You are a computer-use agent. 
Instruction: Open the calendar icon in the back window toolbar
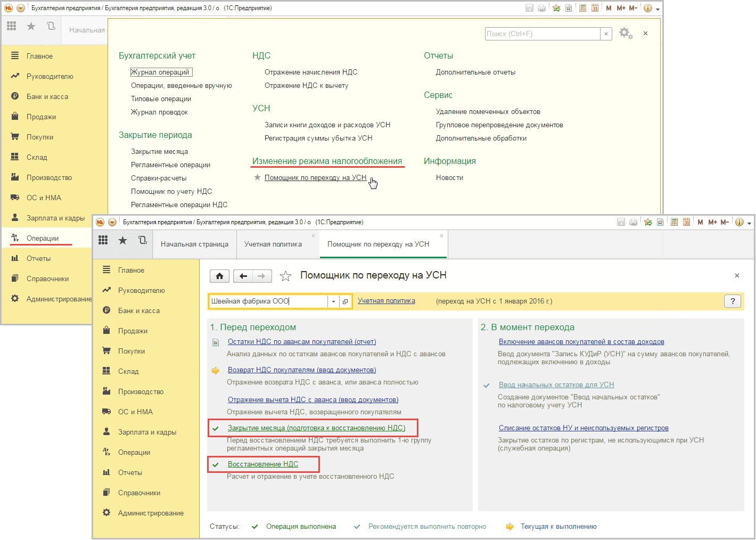(x=595, y=8)
